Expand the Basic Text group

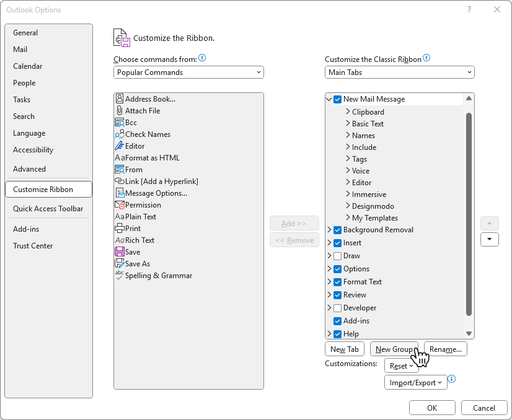click(x=348, y=123)
